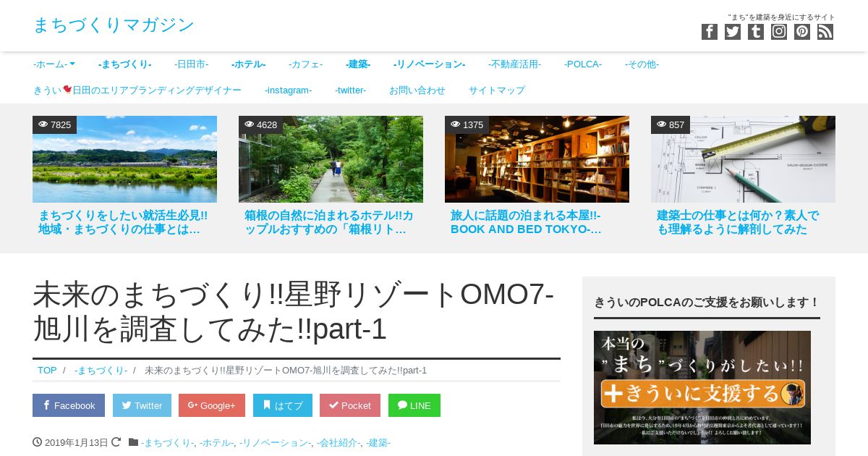
Task: Open the Twitter icon in the header
Action: point(733,32)
